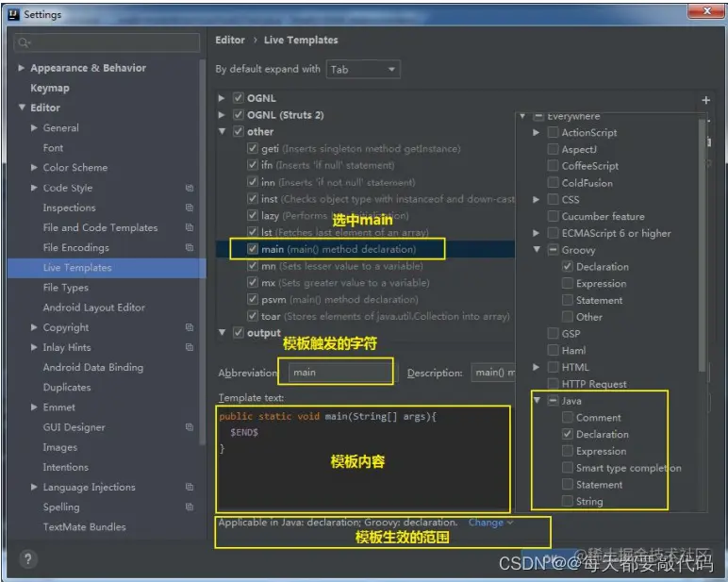This screenshot has width=728, height=582.
Task: Collapse the 'other' template group
Action: (222, 131)
